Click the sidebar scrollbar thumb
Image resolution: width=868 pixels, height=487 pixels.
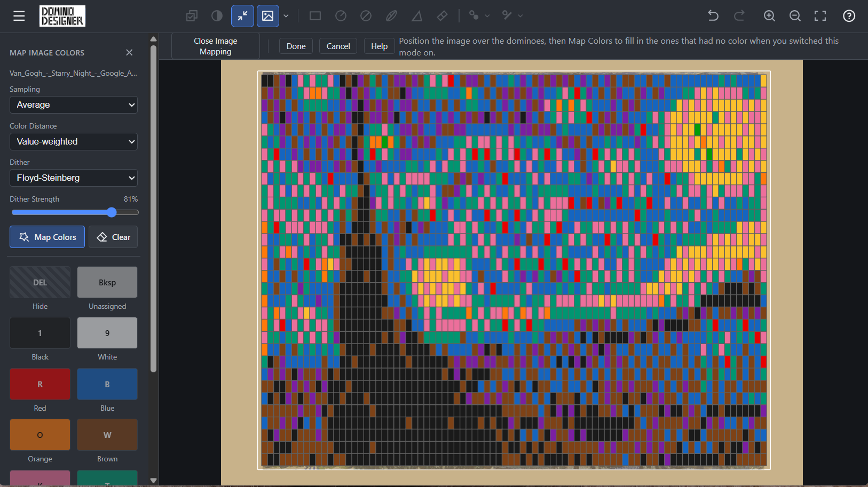(x=154, y=208)
